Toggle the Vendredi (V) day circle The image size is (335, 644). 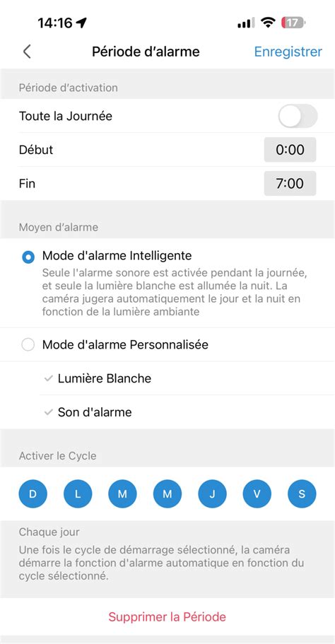pos(257,493)
